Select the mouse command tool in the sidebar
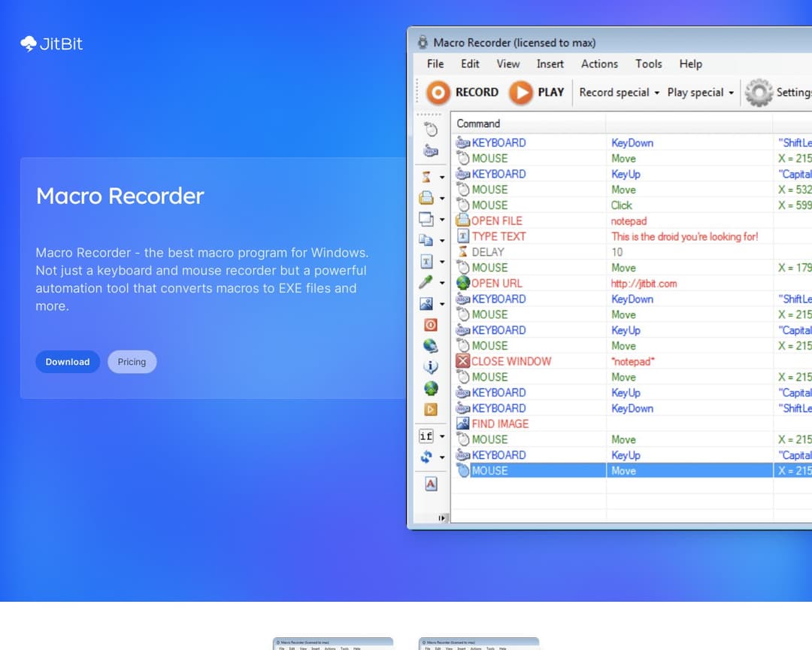Image resolution: width=812 pixels, height=650 pixels. point(430,128)
